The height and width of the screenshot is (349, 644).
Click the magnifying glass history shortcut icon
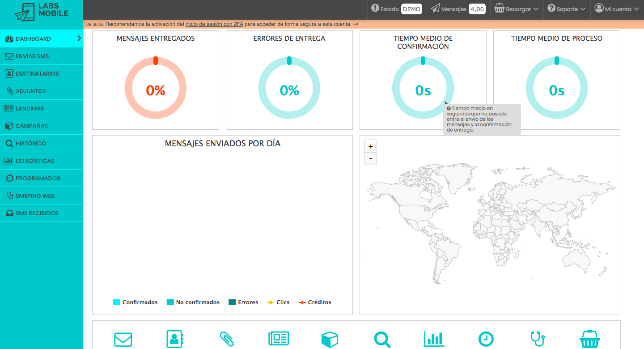click(382, 340)
